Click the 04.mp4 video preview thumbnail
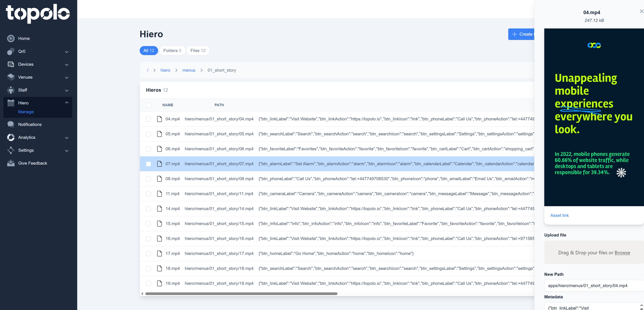644x310 pixels. click(594, 117)
